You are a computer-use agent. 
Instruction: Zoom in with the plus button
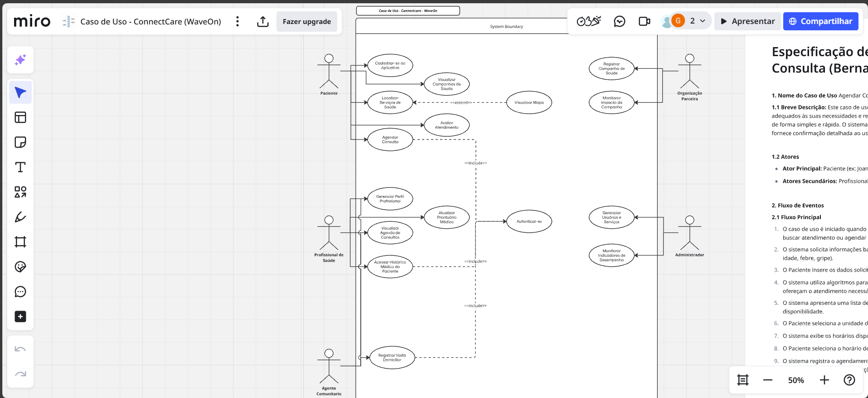824,380
